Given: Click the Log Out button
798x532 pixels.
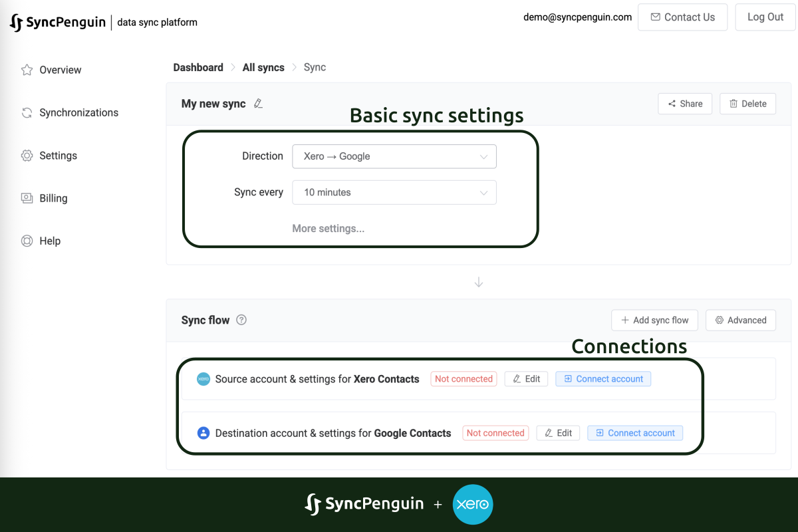Looking at the screenshot, I should point(765,17).
